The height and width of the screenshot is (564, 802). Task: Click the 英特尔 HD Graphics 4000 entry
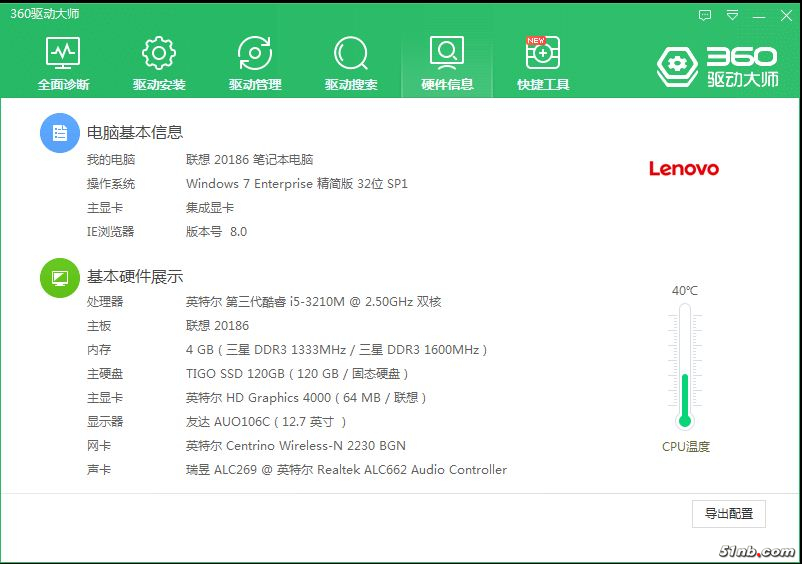point(306,398)
